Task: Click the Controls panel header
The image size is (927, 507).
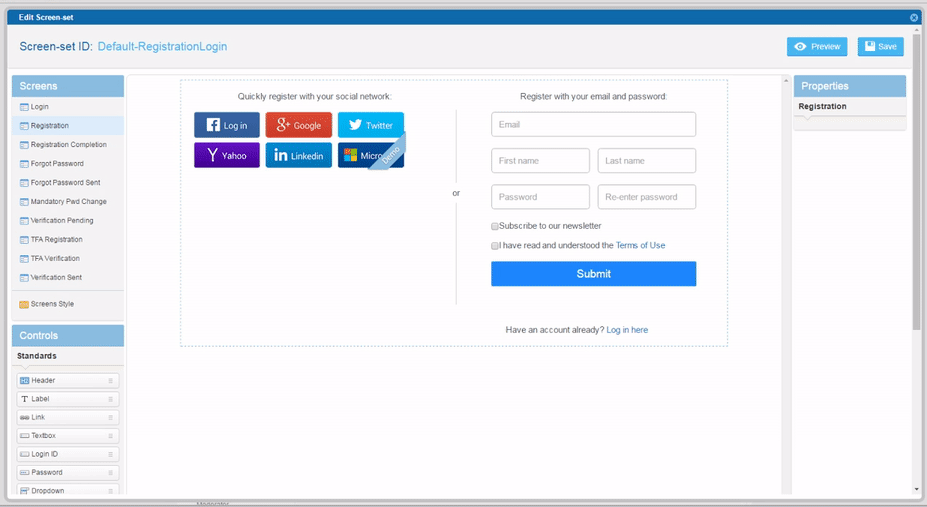Action: click(67, 335)
